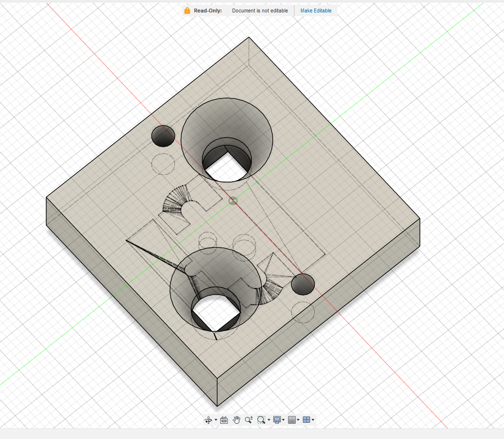
Task: Expand the Viewports dropdown arrow
Action: point(313,420)
